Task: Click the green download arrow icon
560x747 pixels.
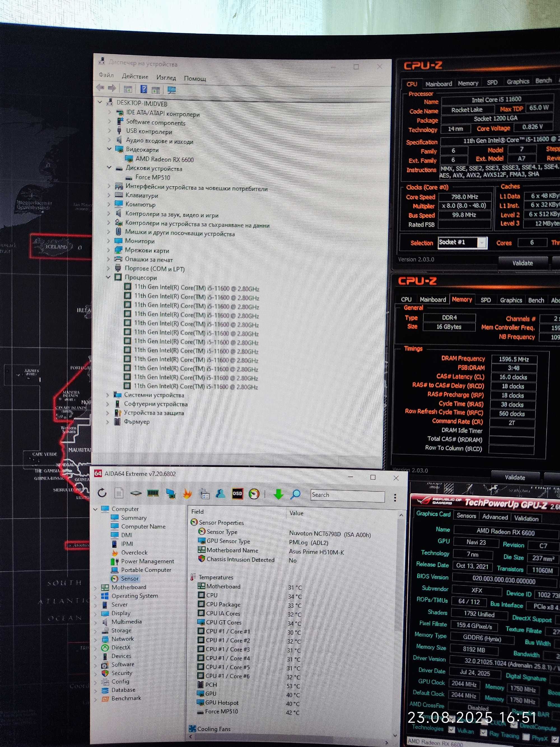Action: click(279, 494)
